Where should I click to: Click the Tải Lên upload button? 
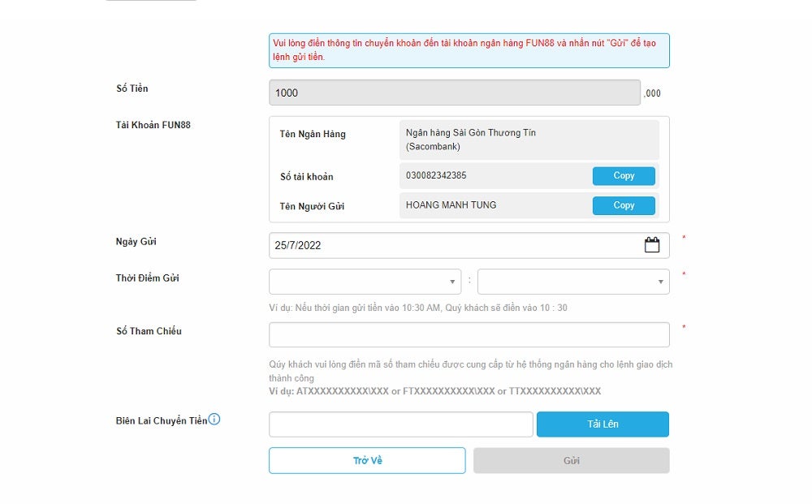tap(603, 424)
